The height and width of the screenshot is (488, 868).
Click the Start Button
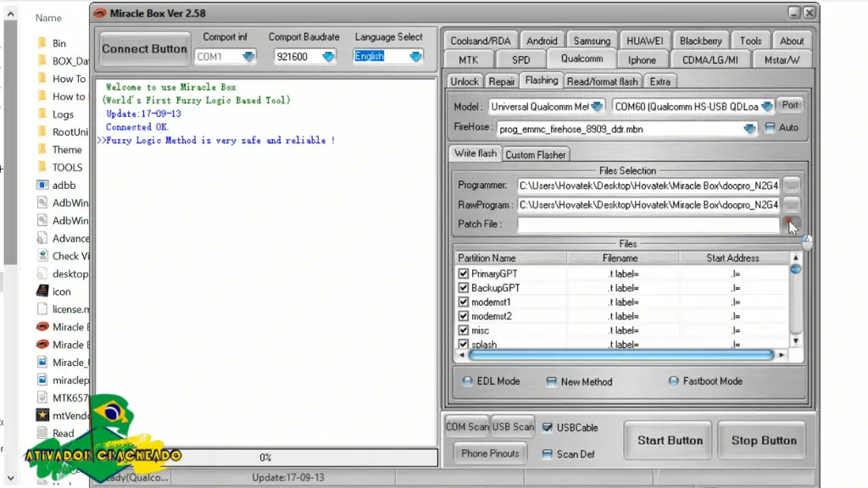670,441
